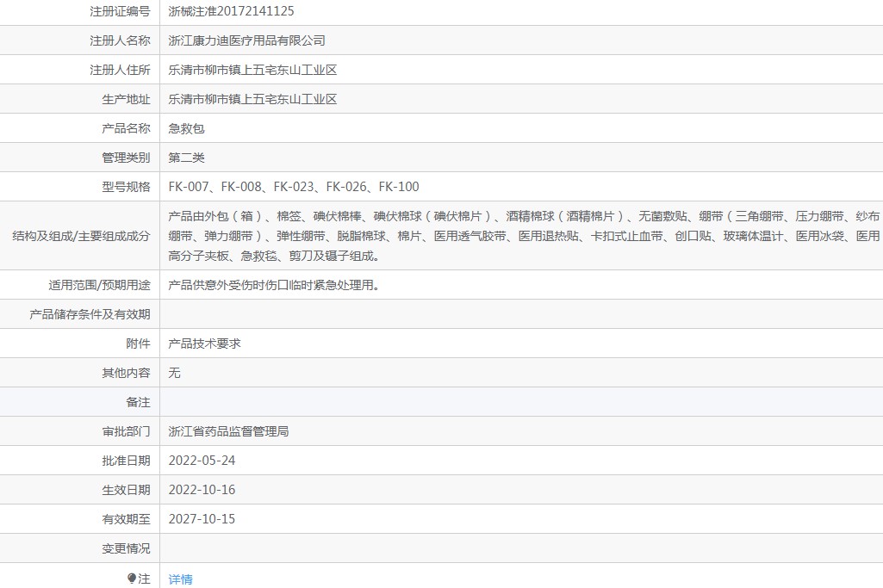This screenshot has height=588, width=883.
Task: Click the 附件 label
Action: 138,344
